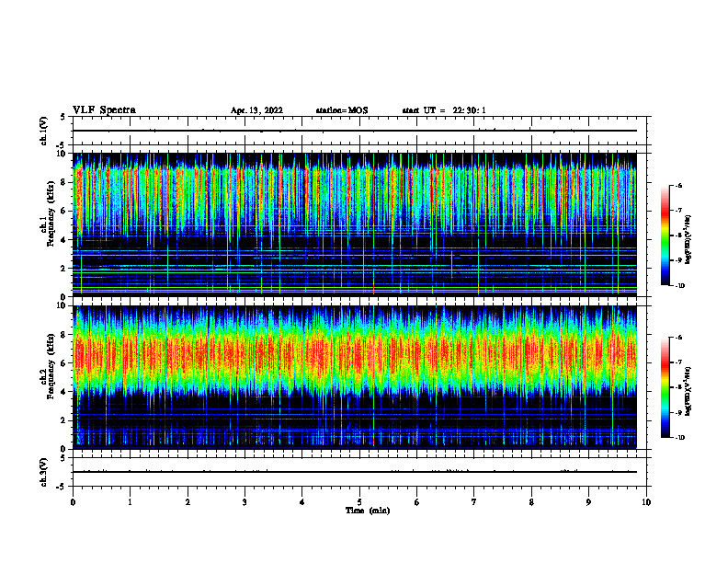Click the "7" tick on the Time axis
Image resolution: width=728 pixels, height=563 pixels.
(474, 502)
